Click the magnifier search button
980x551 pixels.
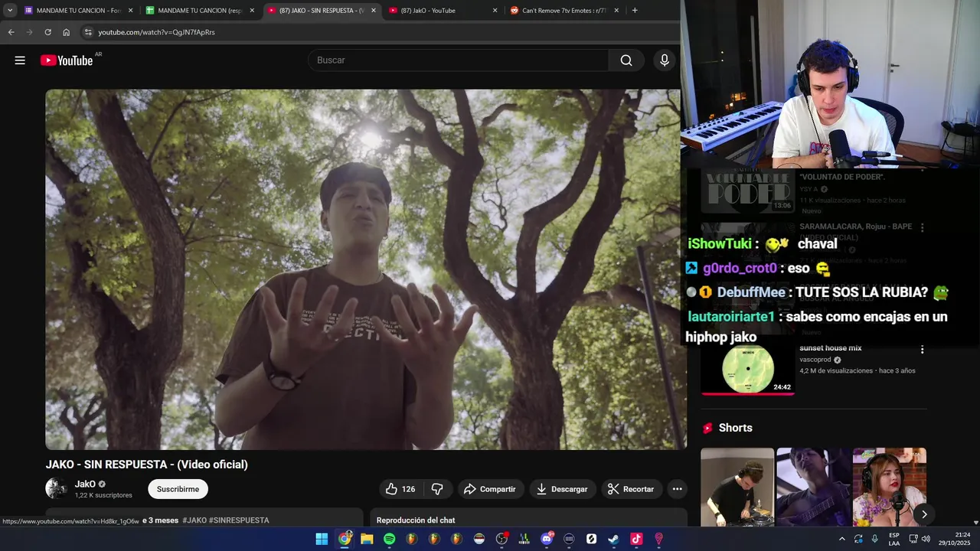click(626, 60)
